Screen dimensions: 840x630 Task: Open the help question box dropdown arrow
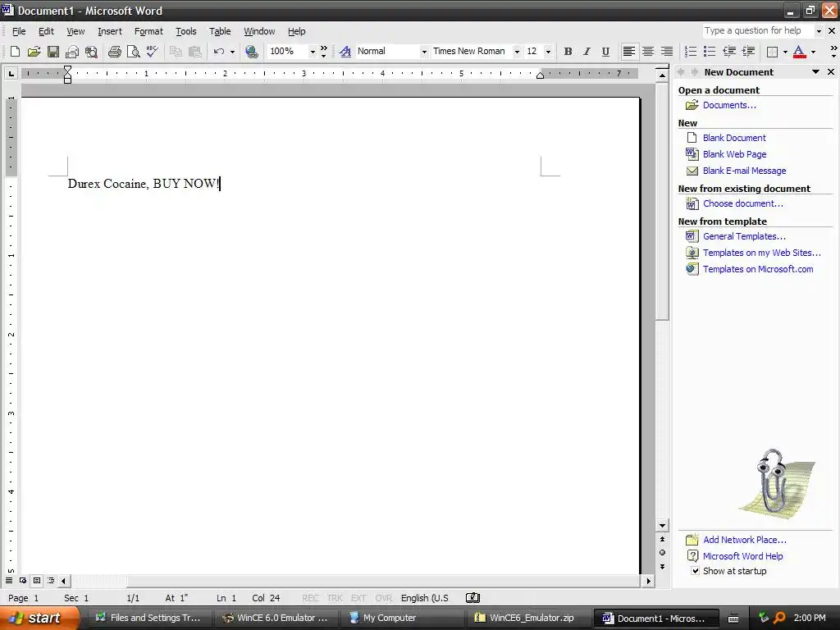pyautogui.click(x=818, y=31)
